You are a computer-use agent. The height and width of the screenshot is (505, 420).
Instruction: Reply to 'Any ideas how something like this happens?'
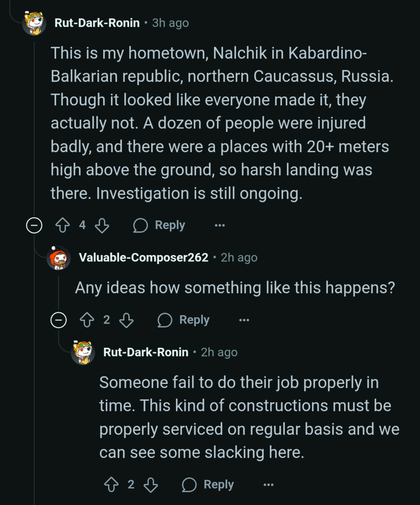[184, 320]
